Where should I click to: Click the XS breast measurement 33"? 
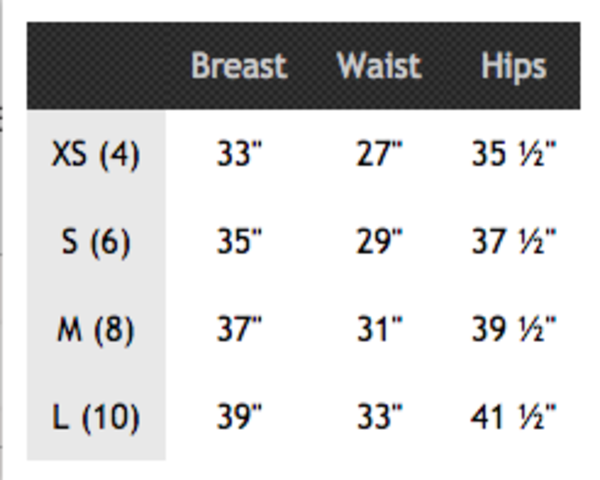coord(239,154)
